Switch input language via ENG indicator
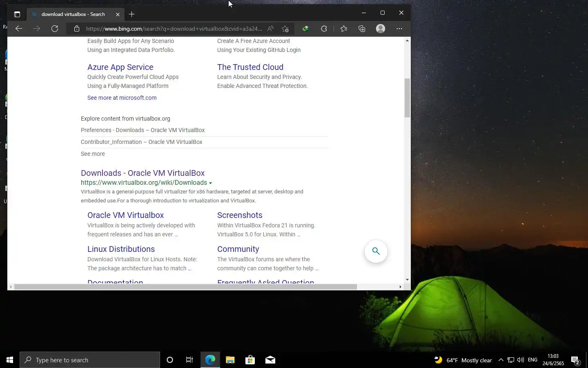588x368 pixels. coord(532,360)
